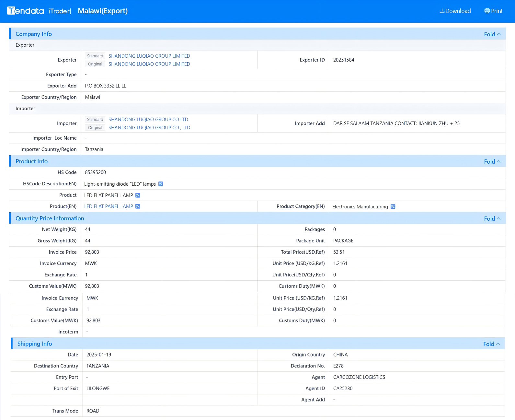515x420 pixels.
Task: Select Origin Country value CHINA
Action: coord(340,355)
